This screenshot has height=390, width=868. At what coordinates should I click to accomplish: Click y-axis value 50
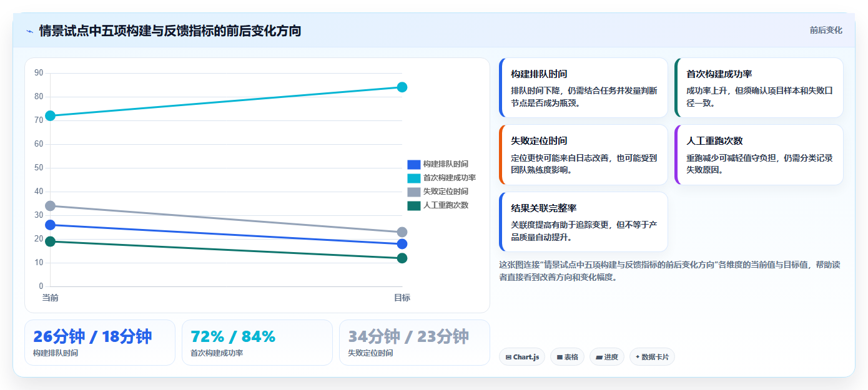(39, 168)
